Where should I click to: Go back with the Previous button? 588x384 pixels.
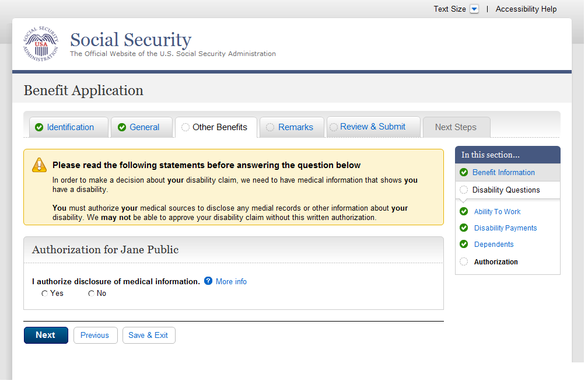(x=94, y=335)
